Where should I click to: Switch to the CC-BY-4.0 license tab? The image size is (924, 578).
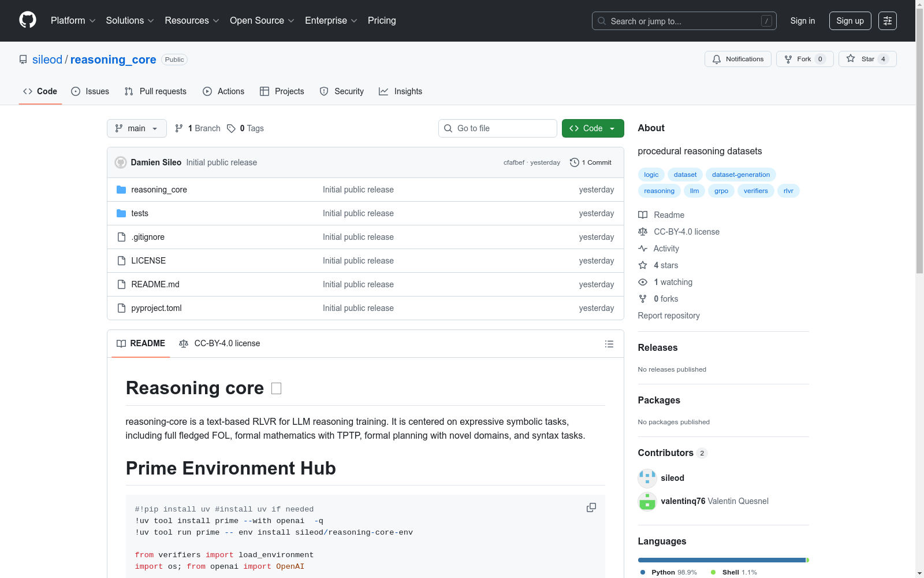click(x=219, y=344)
